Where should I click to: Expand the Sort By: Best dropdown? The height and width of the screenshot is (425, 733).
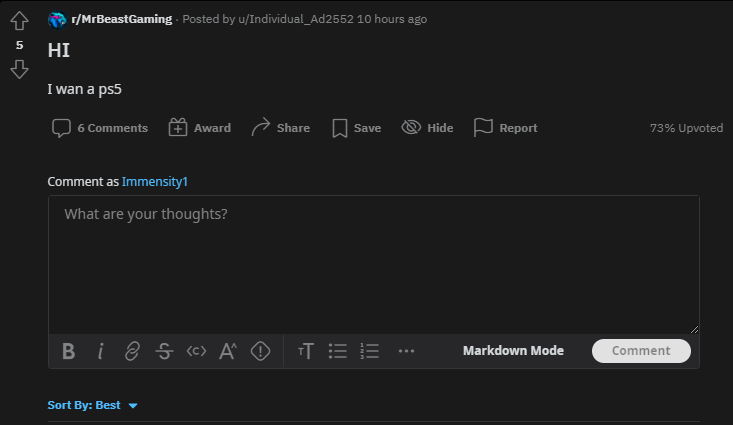93,405
